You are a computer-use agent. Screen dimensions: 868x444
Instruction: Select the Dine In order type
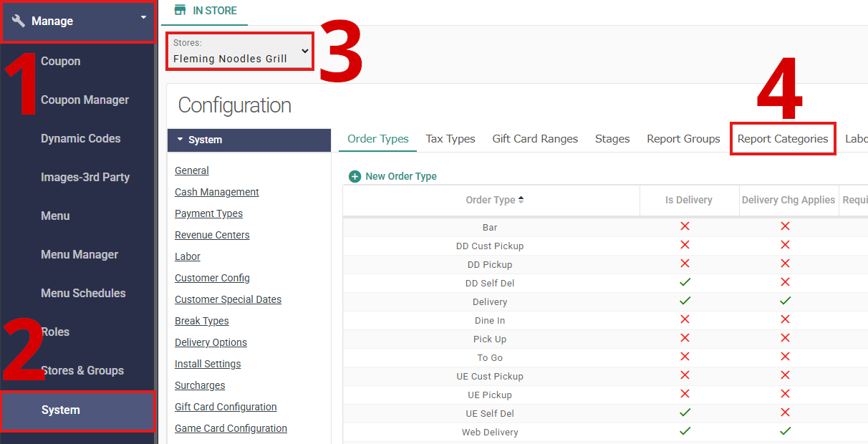pyautogui.click(x=490, y=320)
